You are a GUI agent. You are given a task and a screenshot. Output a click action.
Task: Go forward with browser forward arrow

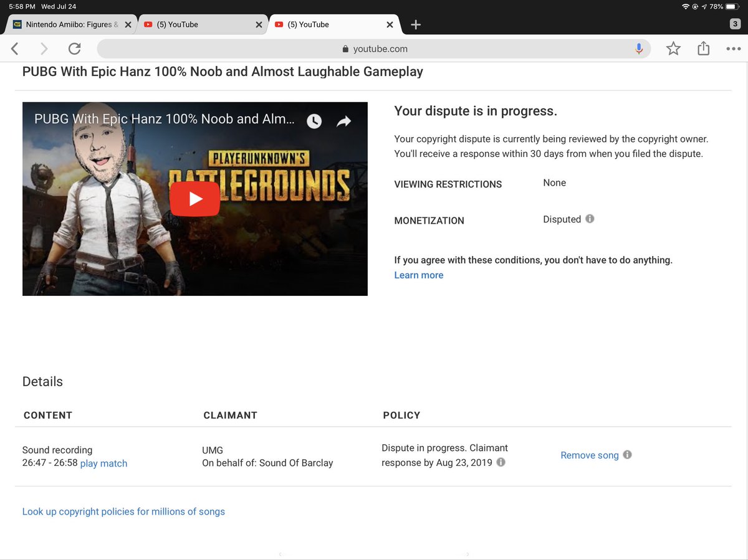44,49
